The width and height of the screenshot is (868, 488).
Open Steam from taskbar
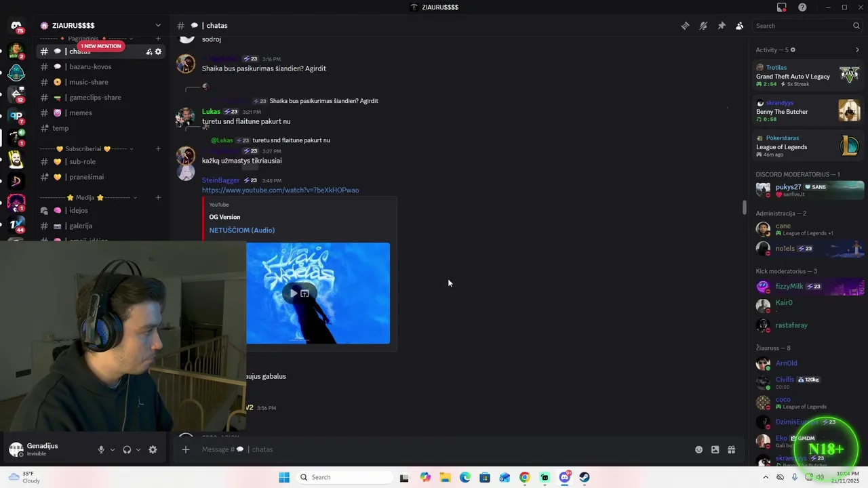coord(585,477)
